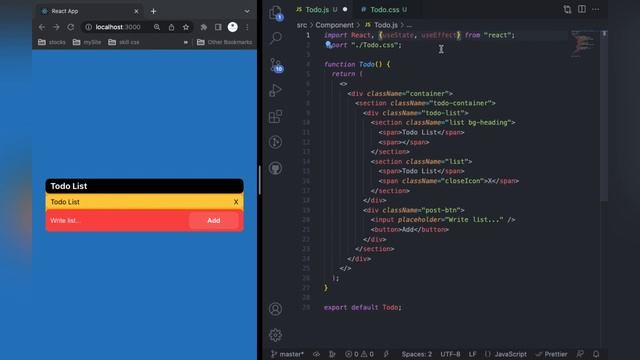640x360 pixels.
Task: Reload the localhost page
Action: (x=71, y=27)
